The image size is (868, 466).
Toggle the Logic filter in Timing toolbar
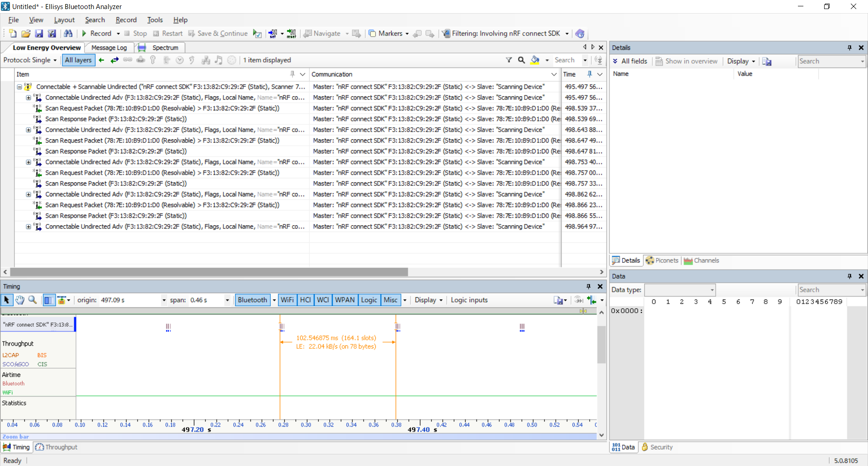point(369,300)
